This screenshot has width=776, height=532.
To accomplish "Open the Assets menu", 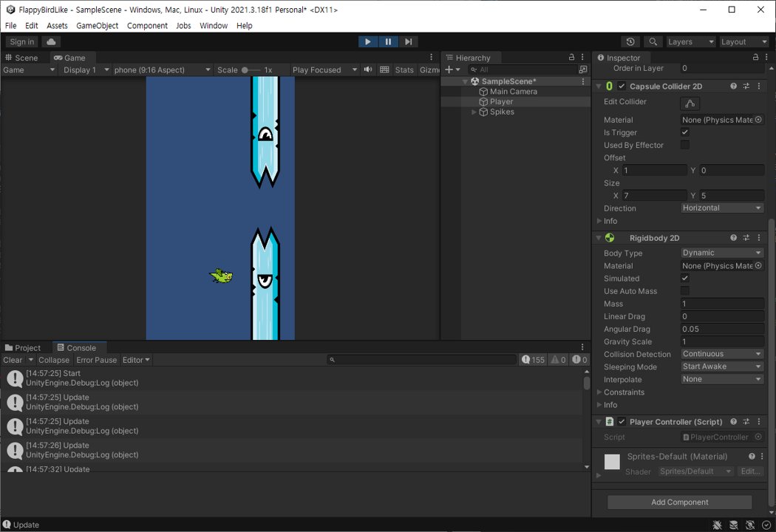I will (x=57, y=26).
